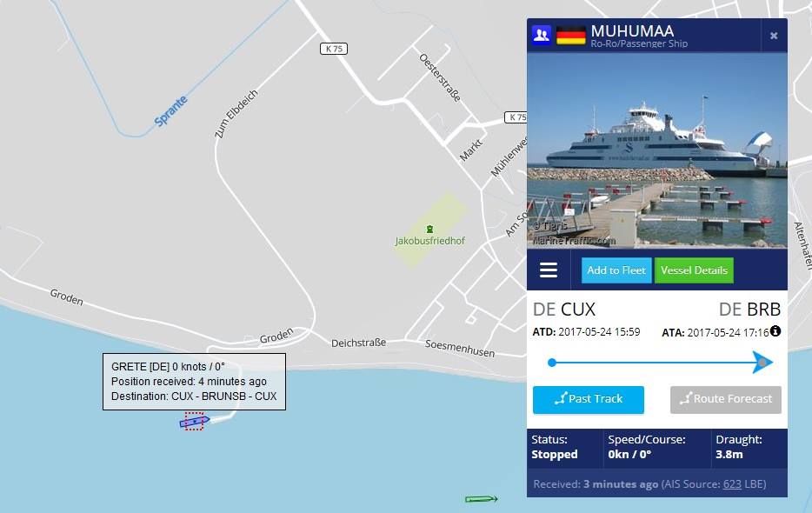Open the hamburger menu in vessel panel
812x513 pixels.
pos(549,270)
